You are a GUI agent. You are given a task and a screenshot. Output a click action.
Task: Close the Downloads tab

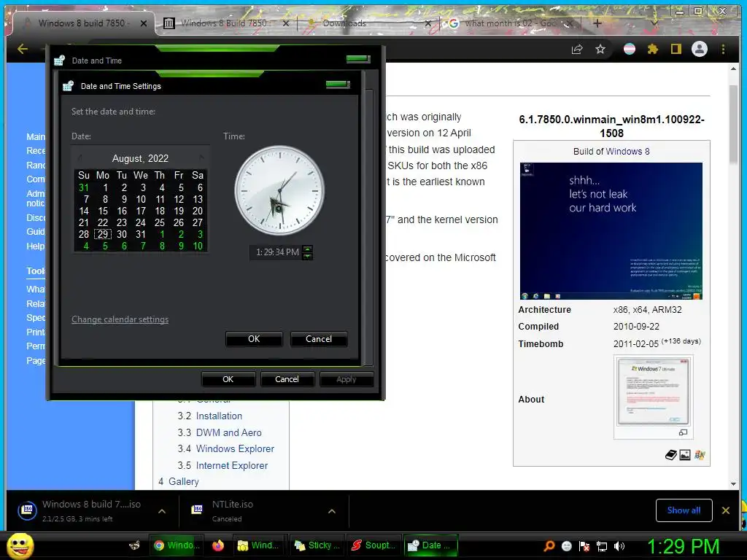(427, 23)
